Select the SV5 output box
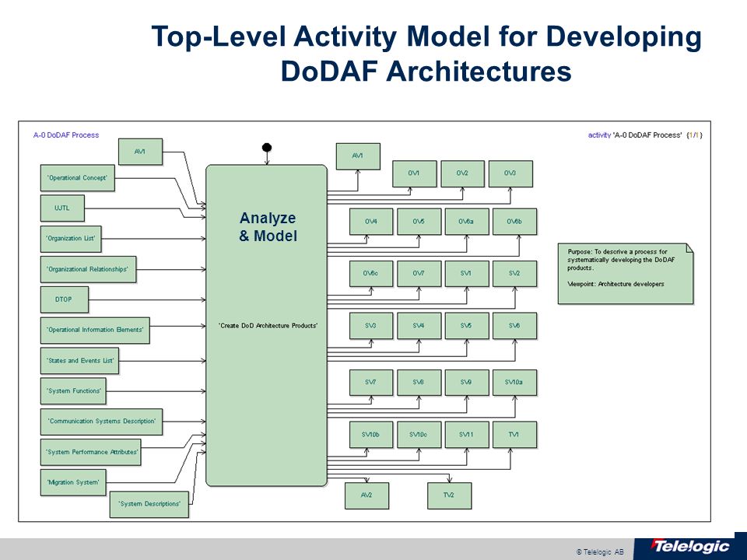 [x=466, y=326]
